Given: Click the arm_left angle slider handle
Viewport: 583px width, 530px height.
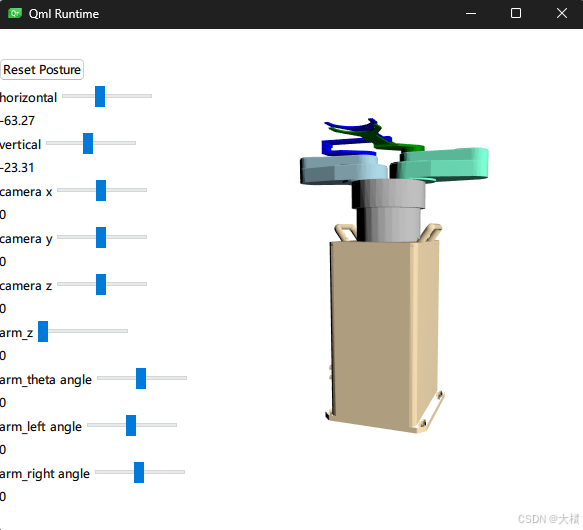Looking at the screenshot, I should click(x=131, y=425).
